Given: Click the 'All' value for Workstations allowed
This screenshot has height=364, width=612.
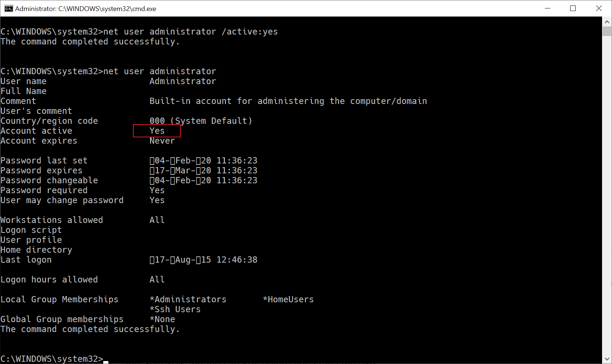Looking at the screenshot, I should [x=157, y=220].
